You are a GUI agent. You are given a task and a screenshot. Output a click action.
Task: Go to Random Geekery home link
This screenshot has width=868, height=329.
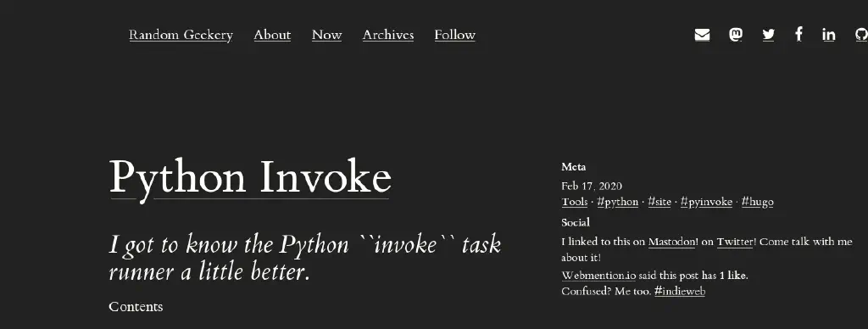181,35
